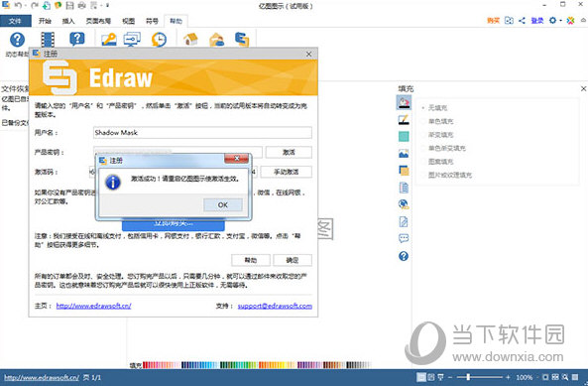Viewport: 588px width, 386px height.
Task: Select the document page icon in side panel
Action: coord(404,188)
